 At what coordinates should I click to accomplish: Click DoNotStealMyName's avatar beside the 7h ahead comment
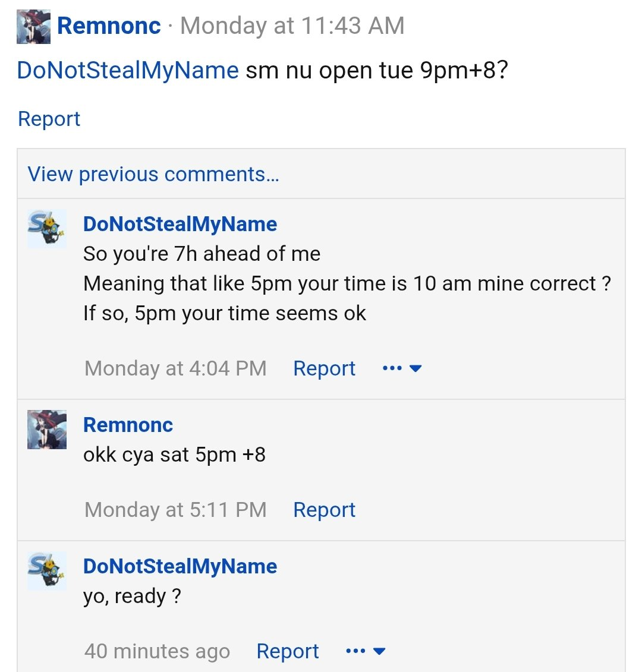tap(47, 229)
